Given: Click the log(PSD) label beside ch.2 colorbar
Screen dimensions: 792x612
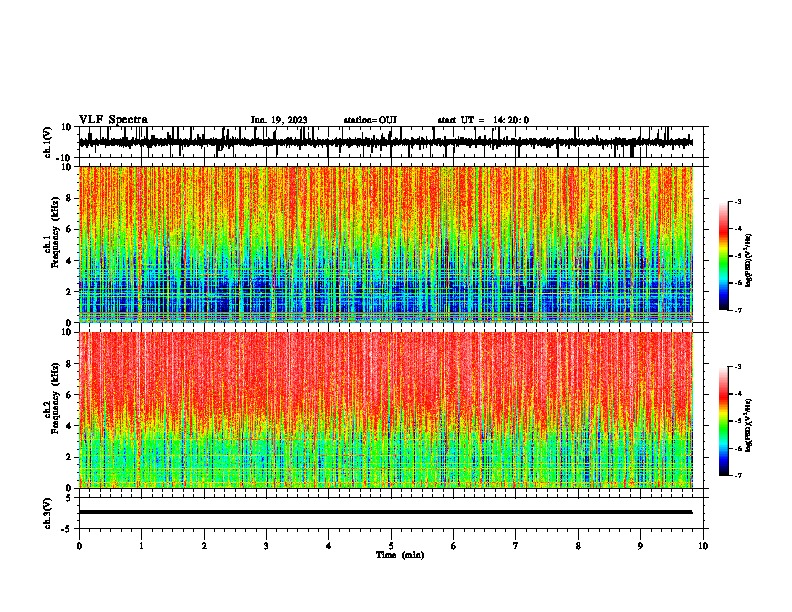Looking at the screenshot, I should coord(749,425).
